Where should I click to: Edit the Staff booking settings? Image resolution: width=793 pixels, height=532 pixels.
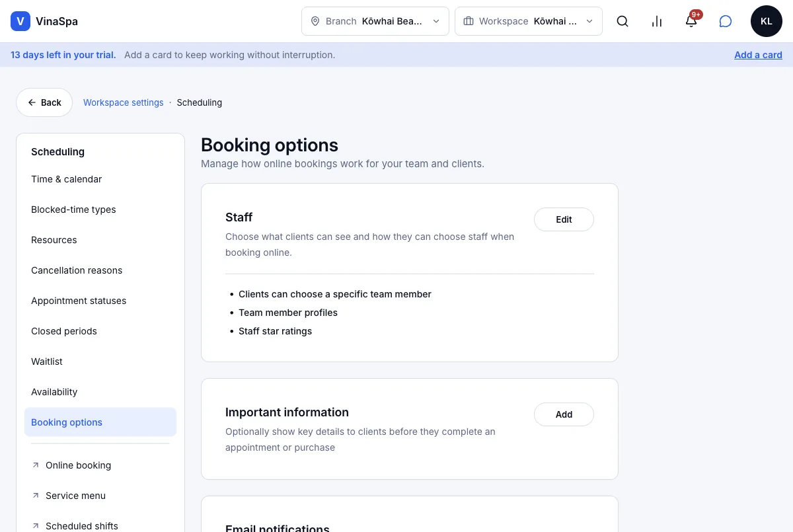coord(564,219)
